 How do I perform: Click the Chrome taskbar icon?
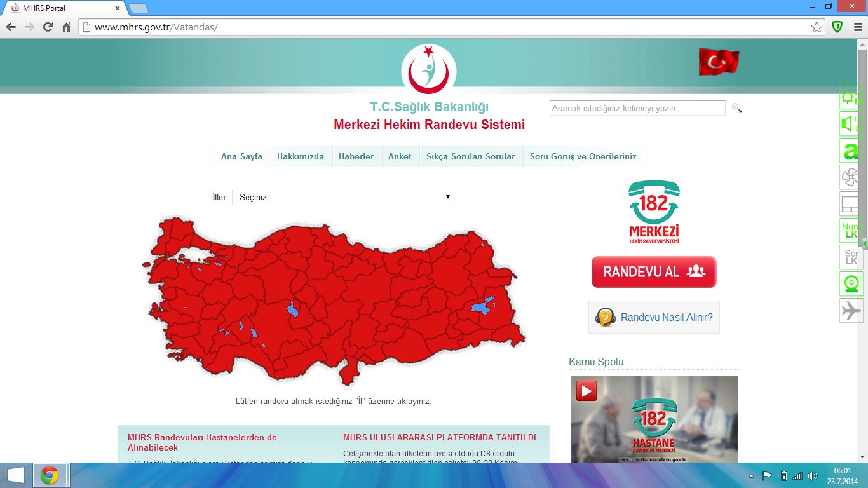[50, 475]
